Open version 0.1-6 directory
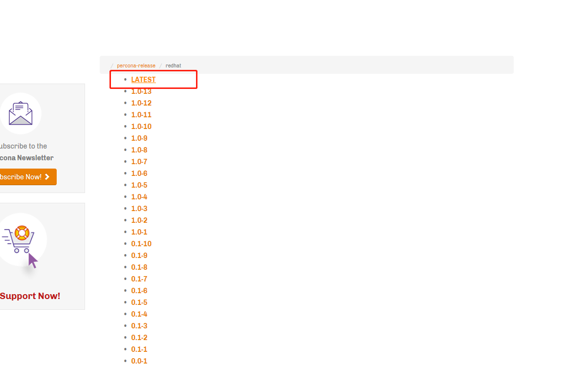The height and width of the screenshot is (365, 588). pos(139,291)
